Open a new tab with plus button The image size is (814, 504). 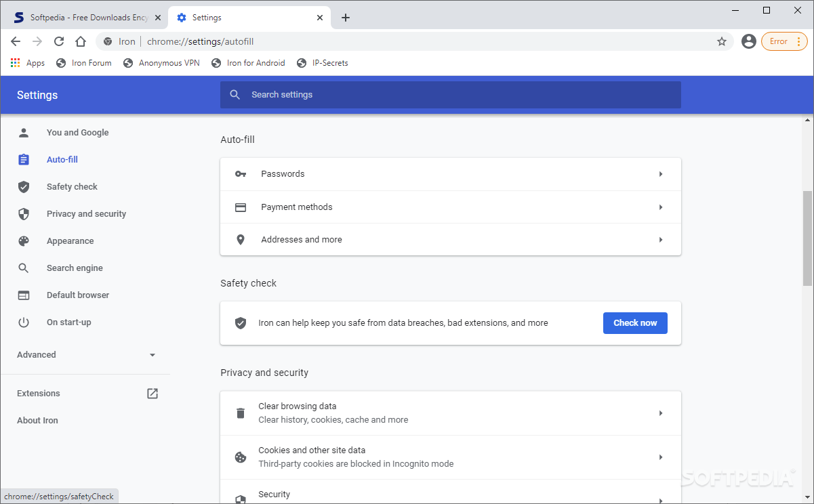[x=346, y=18]
